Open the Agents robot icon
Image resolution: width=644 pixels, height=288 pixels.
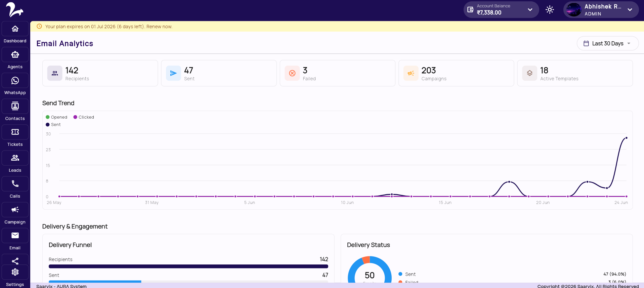click(15, 55)
